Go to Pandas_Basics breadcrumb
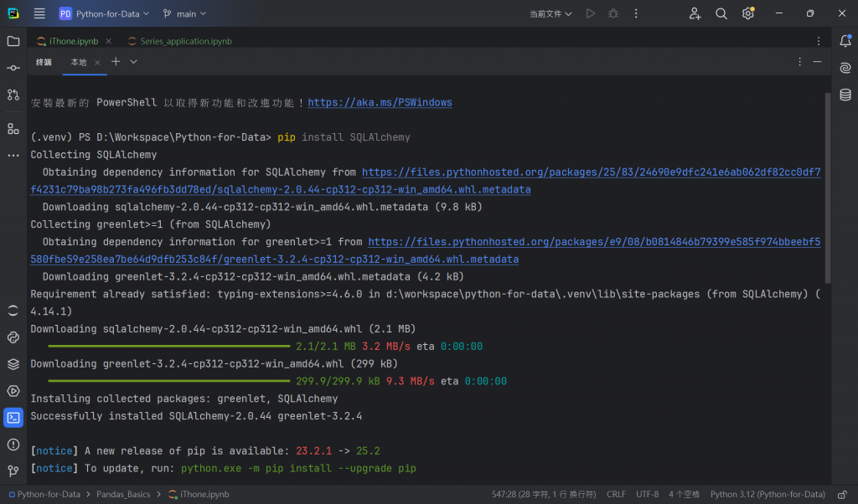 tap(123, 494)
